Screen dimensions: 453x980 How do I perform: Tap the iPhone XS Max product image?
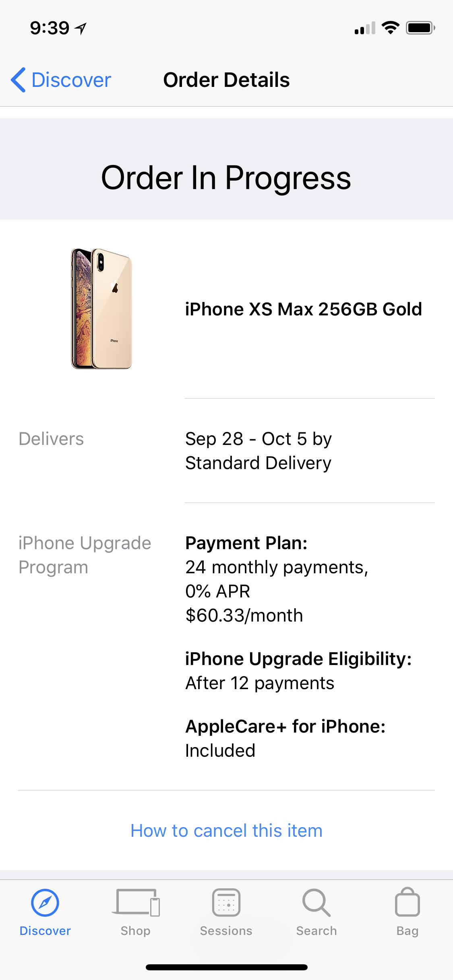(x=101, y=309)
